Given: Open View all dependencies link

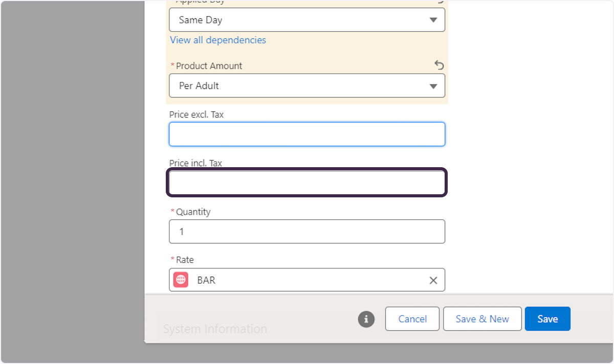Looking at the screenshot, I should click(218, 40).
